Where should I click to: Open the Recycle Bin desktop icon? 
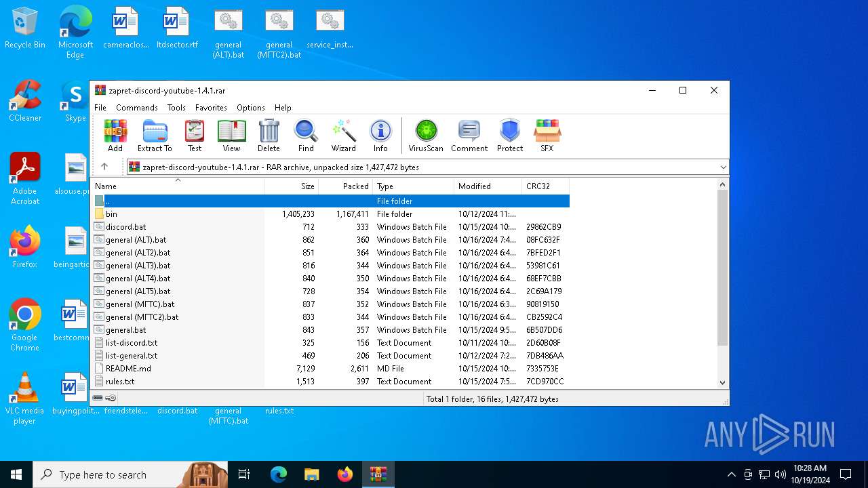pyautogui.click(x=25, y=28)
